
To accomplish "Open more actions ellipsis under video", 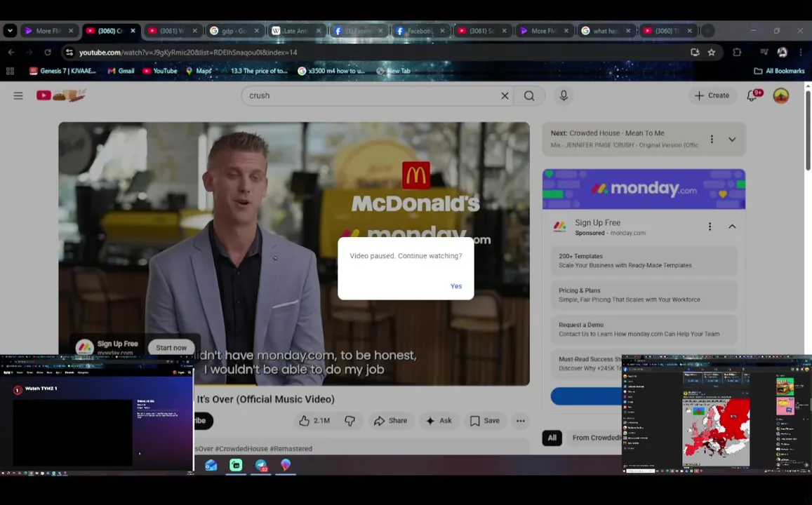I will tap(521, 421).
